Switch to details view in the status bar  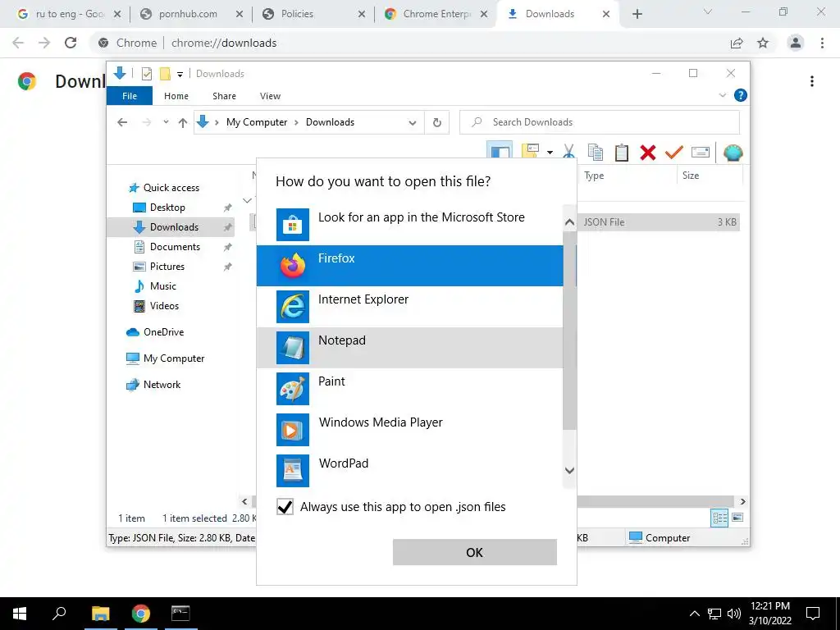click(719, 518)
